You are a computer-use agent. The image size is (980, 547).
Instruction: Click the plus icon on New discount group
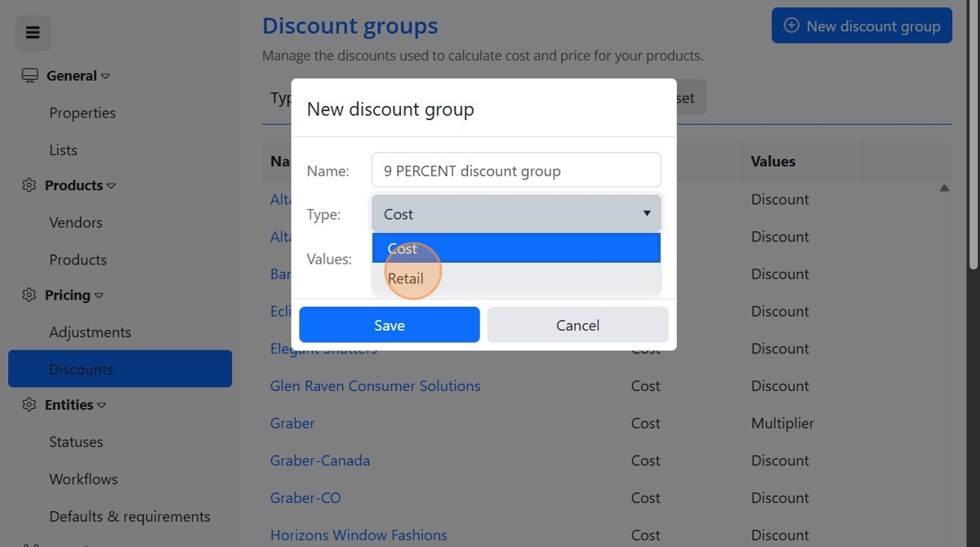791,26
